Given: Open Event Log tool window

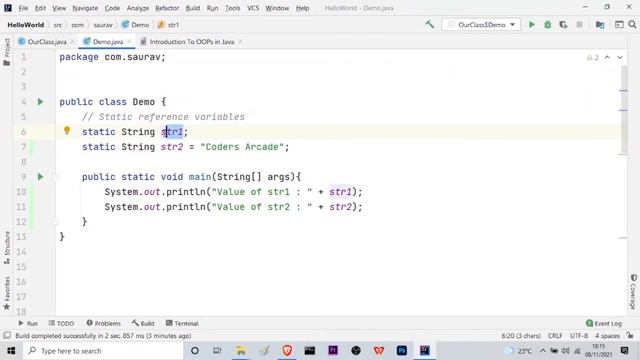Looking at the screenshot, I should 604,323.
